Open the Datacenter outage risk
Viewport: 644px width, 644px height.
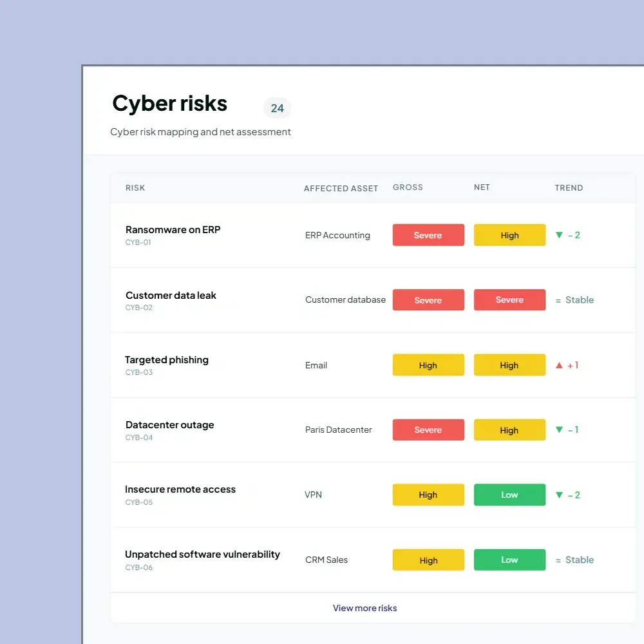tap(169, 424)
